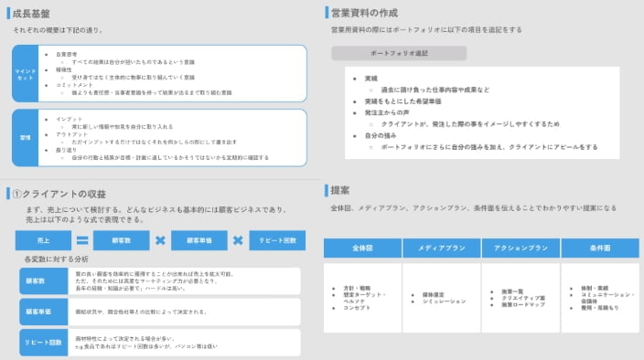The height and width of the screenshot is (360, 644).
Task: Click the コミュニケーション・会議体 bullet
Action: coord(607,298)
